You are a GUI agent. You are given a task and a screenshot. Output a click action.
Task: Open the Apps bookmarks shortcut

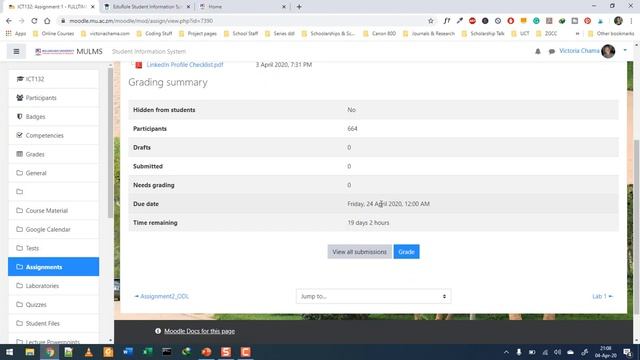coord(16,33)
